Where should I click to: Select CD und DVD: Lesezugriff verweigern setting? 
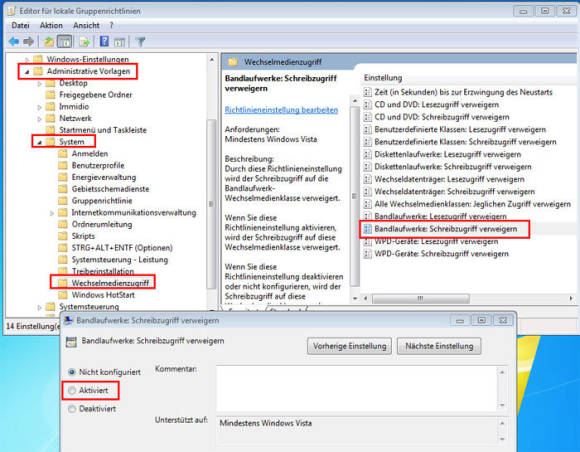pos(436,105)
